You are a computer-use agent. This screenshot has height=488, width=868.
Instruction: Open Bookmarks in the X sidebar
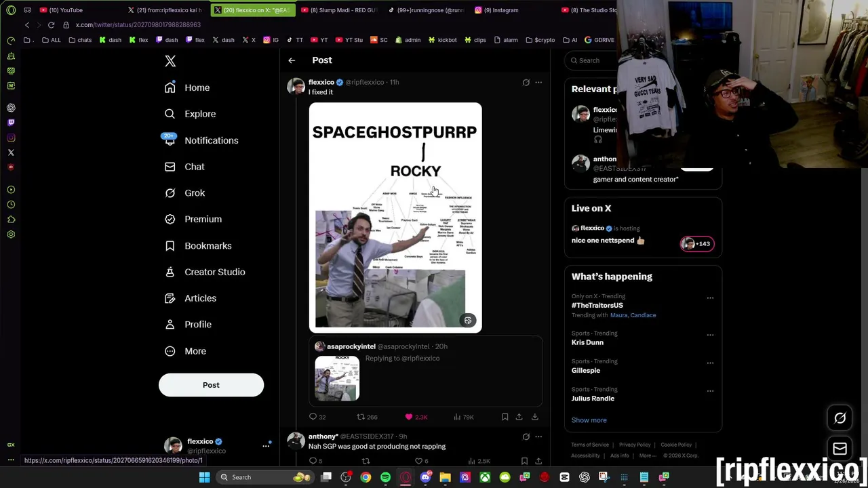pos(199,246)
